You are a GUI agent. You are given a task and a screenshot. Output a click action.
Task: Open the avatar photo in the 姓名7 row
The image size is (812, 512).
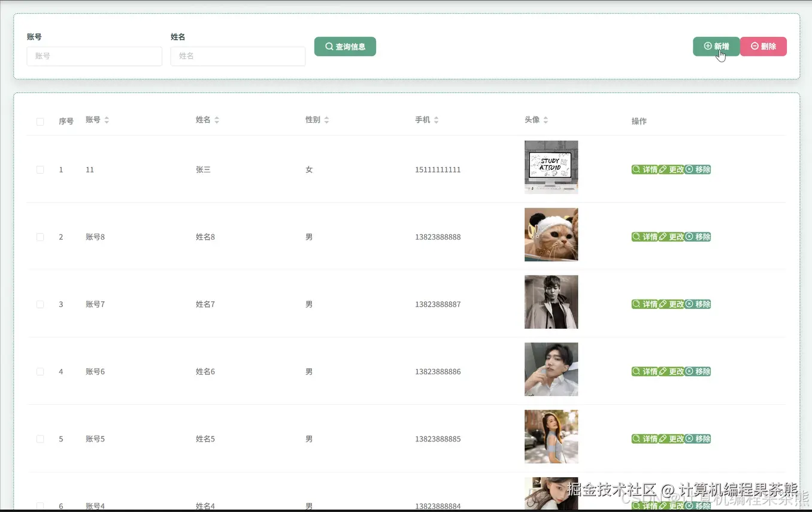click(552, 302)
